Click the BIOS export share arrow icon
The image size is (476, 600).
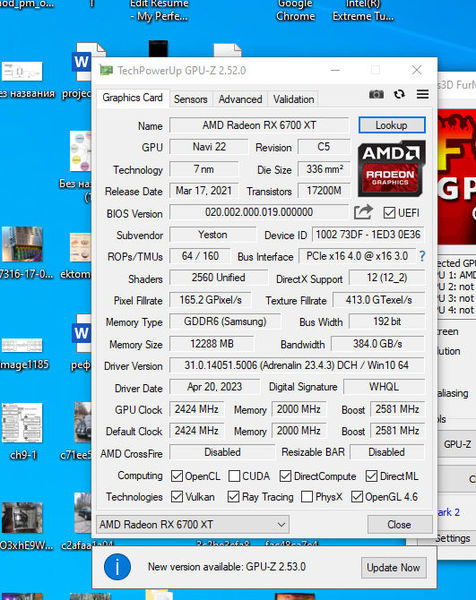[363, 212]
